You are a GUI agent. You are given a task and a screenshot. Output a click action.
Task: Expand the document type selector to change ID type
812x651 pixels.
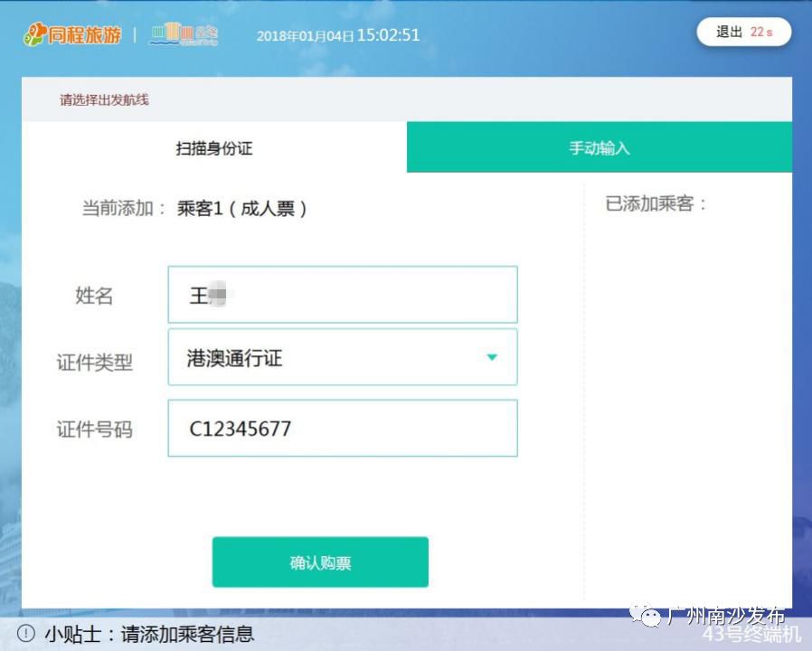point(342,357)
